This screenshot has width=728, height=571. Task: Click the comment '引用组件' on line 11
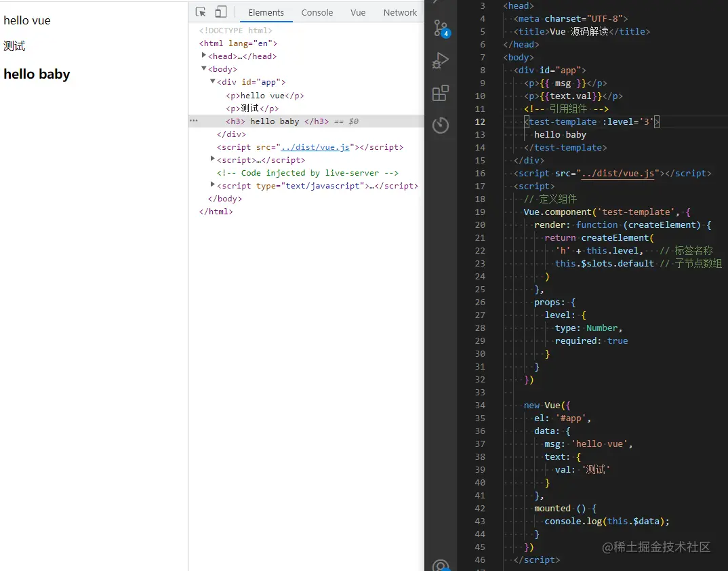(568, 109)
